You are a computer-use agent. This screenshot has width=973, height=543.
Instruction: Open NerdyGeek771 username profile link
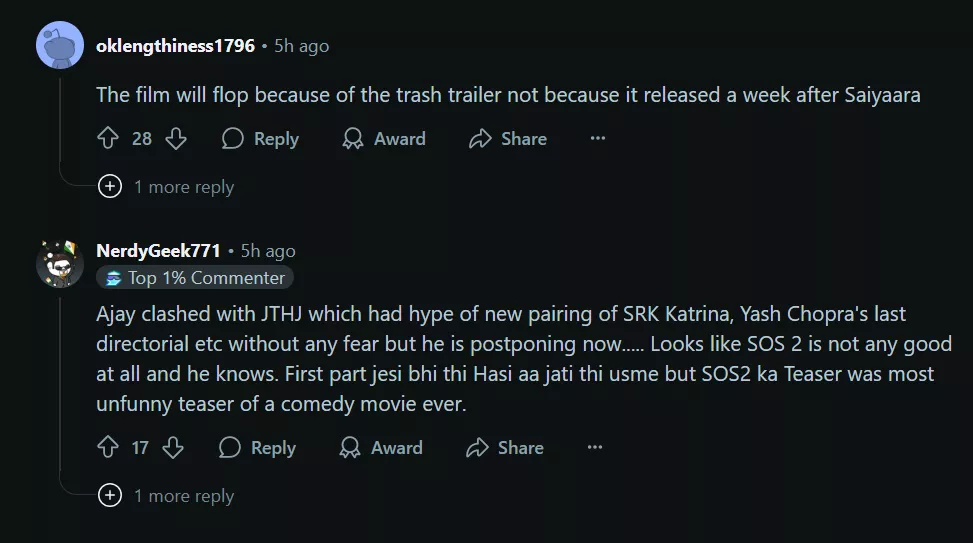tap(158, 251)
